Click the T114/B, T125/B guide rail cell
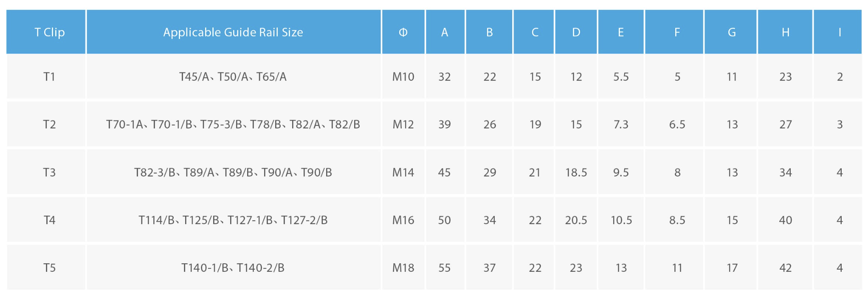 (x=233, y=220)
